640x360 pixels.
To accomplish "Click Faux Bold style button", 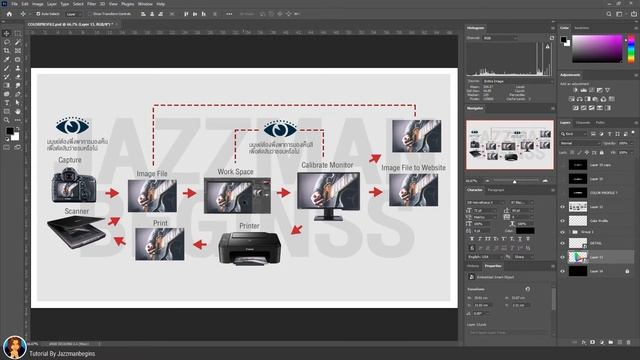I will coord(472,239).
